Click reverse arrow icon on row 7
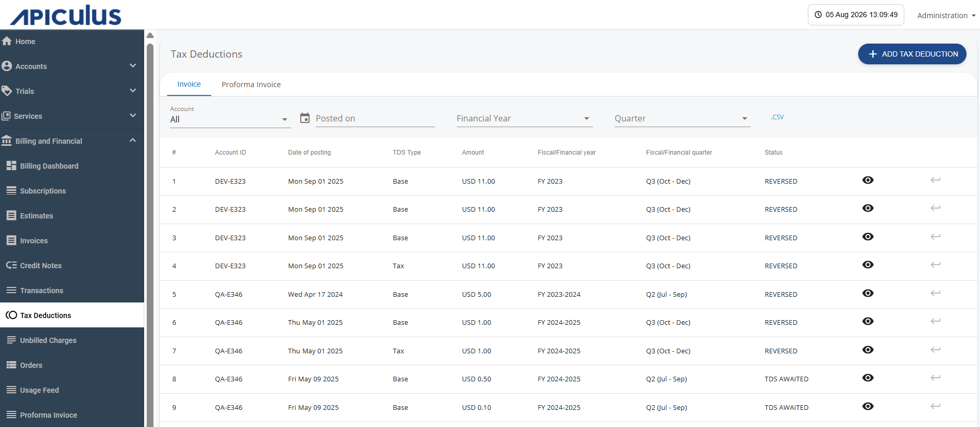 (935, 350)
